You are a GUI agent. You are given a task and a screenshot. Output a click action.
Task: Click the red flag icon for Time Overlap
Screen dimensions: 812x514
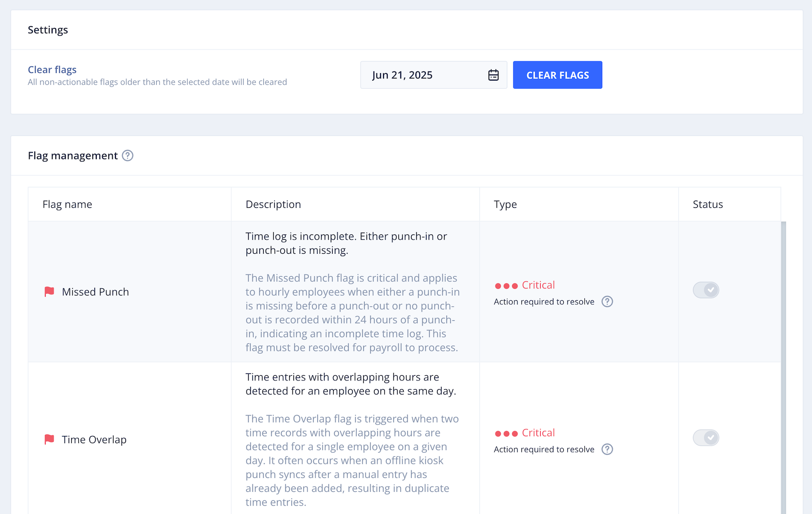click(x=49, y=439)
